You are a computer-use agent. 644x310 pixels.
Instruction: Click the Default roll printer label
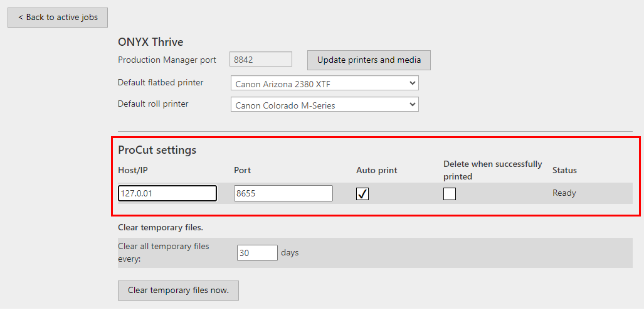tap(153, 104)
